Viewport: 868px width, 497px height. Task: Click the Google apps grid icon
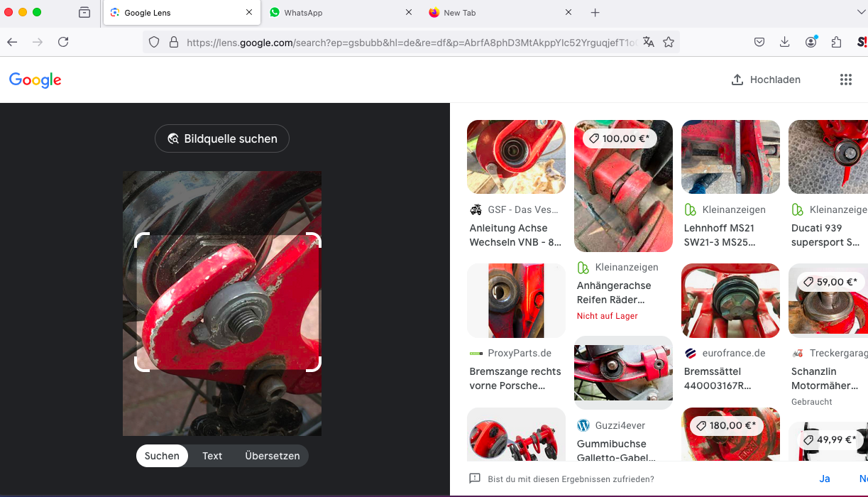(845, 80)
